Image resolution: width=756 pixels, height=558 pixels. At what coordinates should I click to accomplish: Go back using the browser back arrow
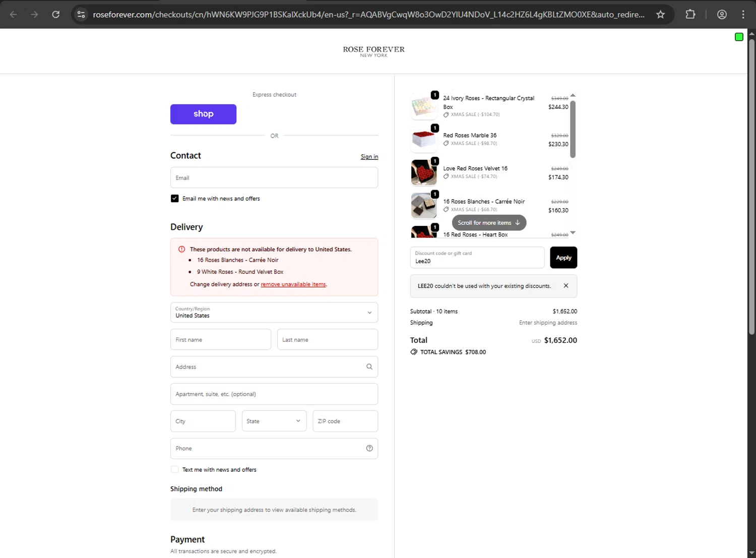(x=14, y=14)
